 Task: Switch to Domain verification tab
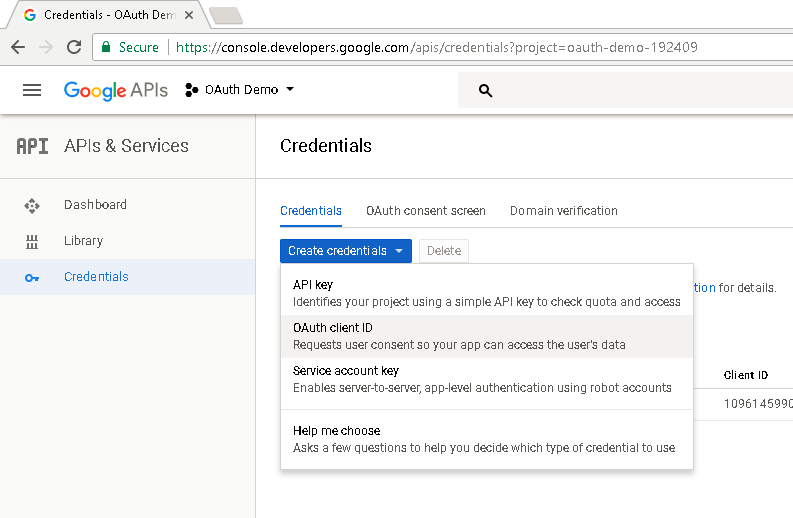point(563,211)
